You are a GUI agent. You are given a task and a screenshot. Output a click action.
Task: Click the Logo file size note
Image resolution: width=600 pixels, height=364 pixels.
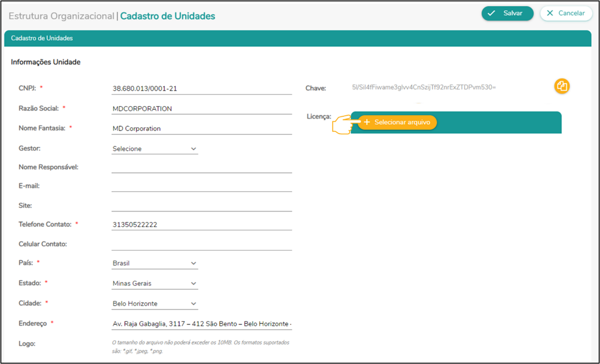coord(201,347)
